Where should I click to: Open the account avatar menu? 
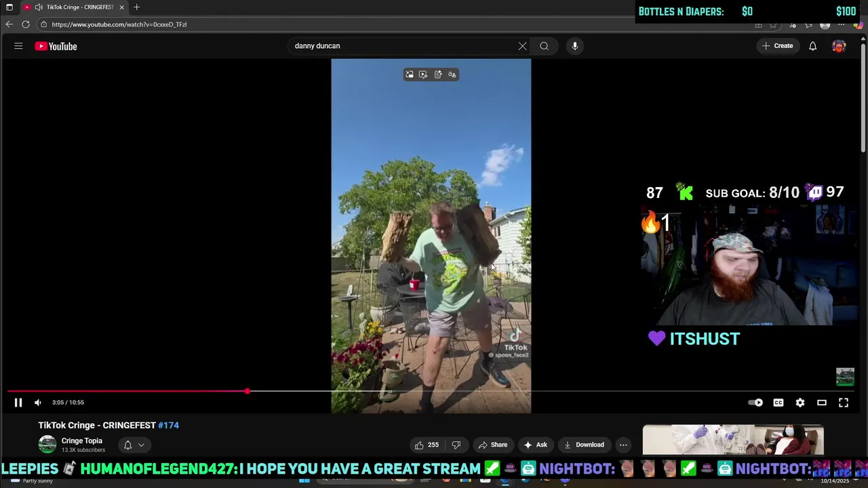click(x=839, y=46)
